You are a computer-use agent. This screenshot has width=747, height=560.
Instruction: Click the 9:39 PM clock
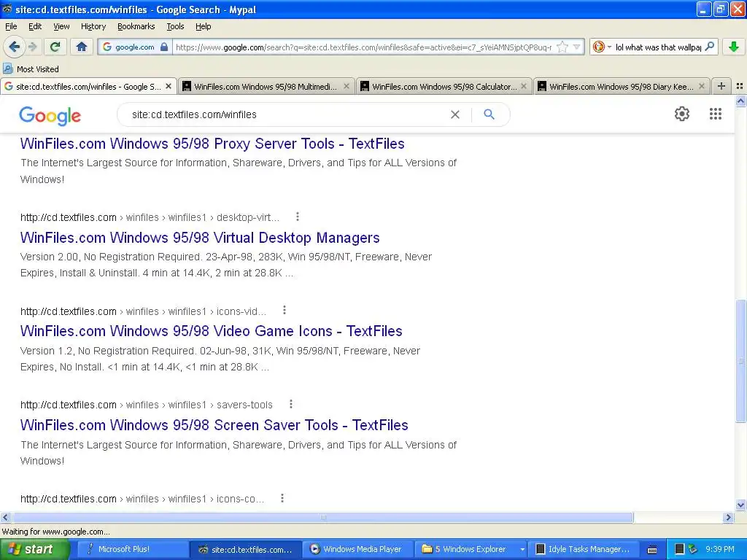[x=720, y=549]
